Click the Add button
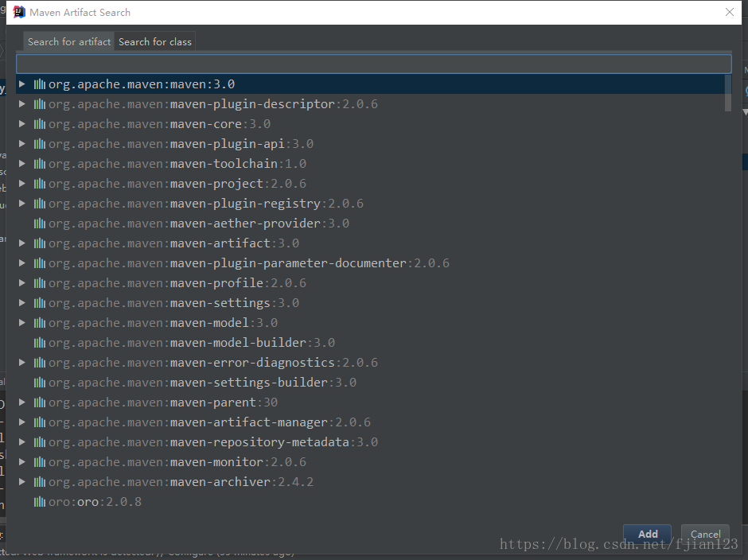 [x=648, y=534]
